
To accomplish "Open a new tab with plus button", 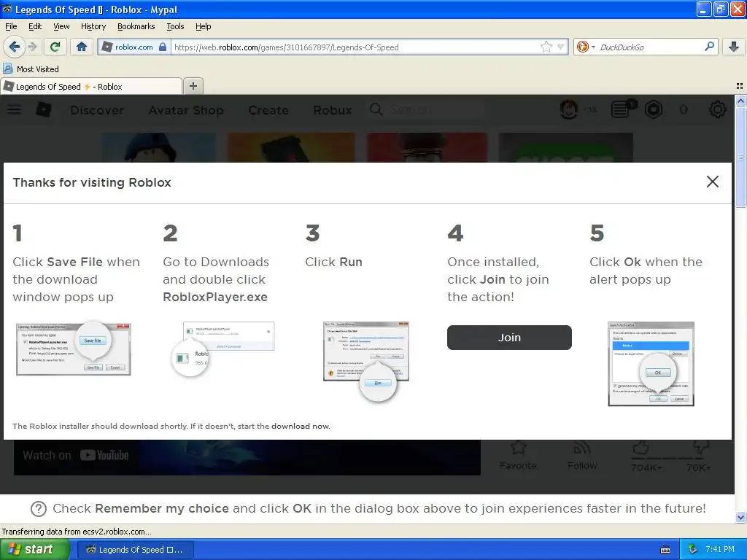I will (x=193, y=86).
